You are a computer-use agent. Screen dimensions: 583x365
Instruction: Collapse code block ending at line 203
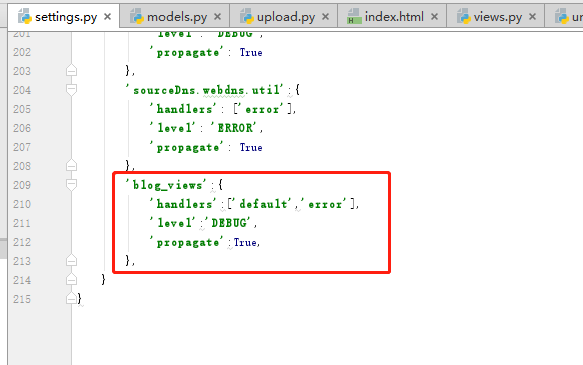click(71, 71)
